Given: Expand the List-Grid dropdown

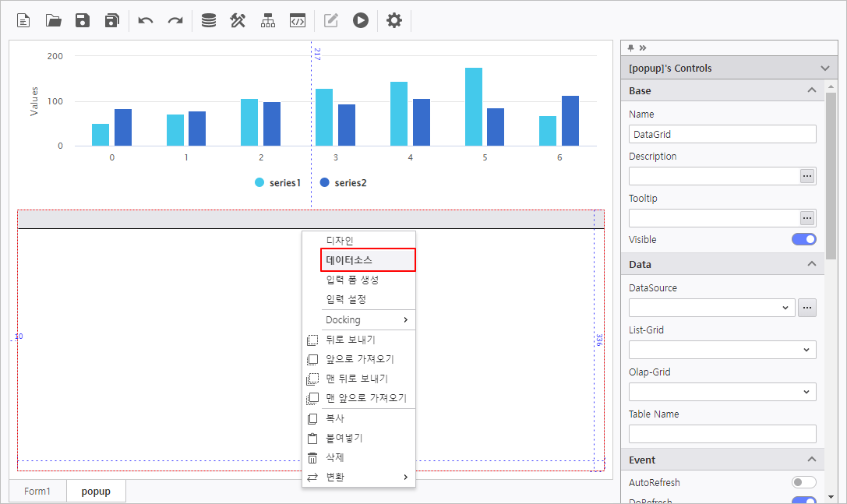Looking at the screenshot, I should 722,350.
